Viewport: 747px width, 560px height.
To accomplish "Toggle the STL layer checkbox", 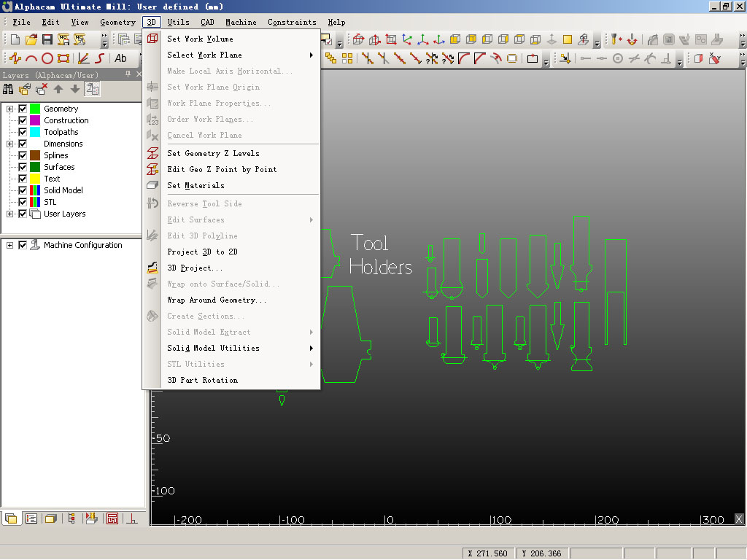I will pos(23,202).
